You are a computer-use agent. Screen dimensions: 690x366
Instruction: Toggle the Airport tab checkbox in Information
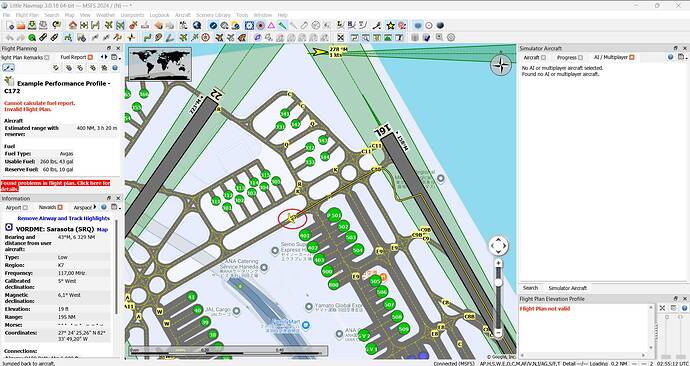coord(26,207)
